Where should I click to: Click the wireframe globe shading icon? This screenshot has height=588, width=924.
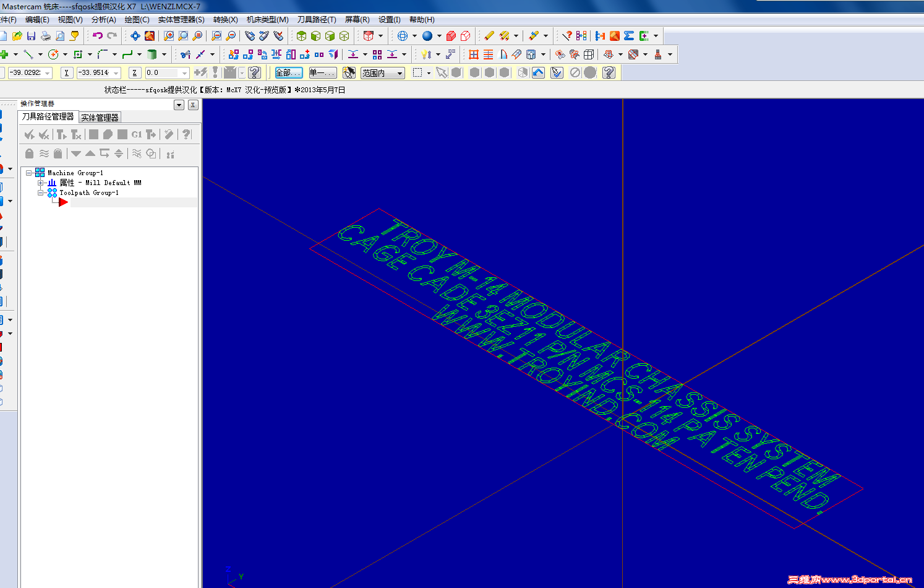[403, 36]
